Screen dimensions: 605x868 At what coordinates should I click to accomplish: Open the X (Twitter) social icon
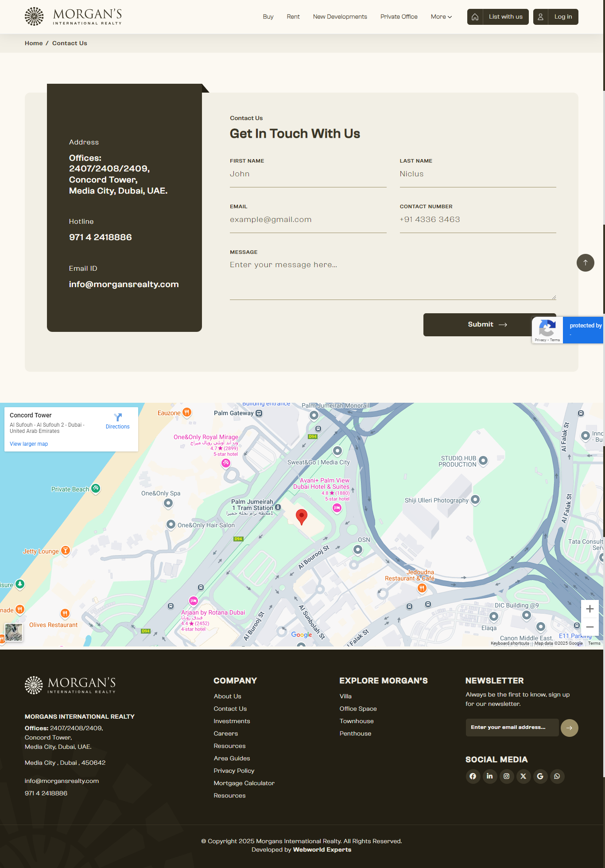coord(524,776)
